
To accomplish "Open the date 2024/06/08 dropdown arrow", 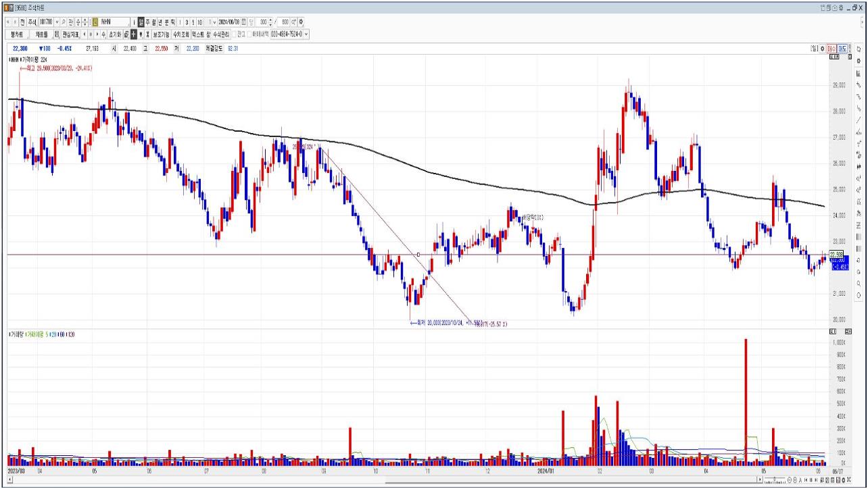I will point(215,22).
